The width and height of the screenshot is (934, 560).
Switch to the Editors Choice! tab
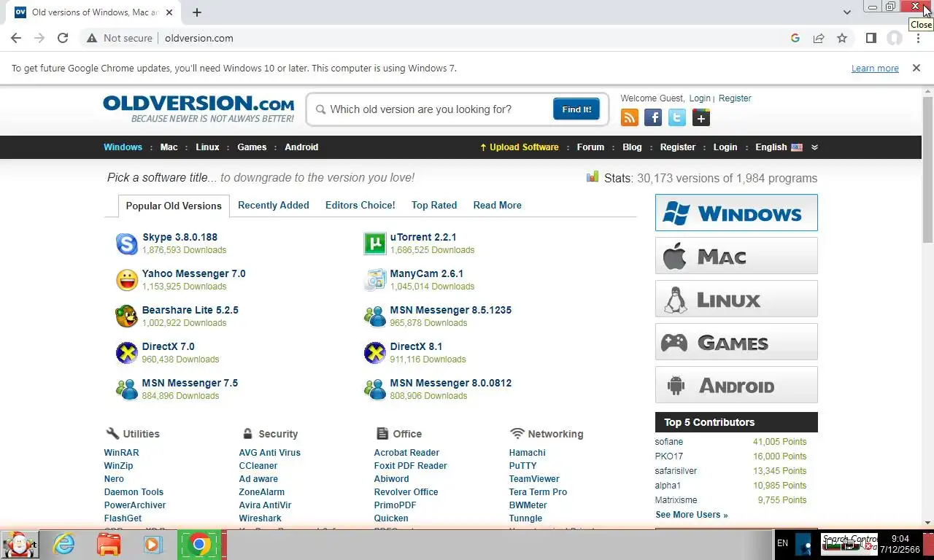coord(360,205)
